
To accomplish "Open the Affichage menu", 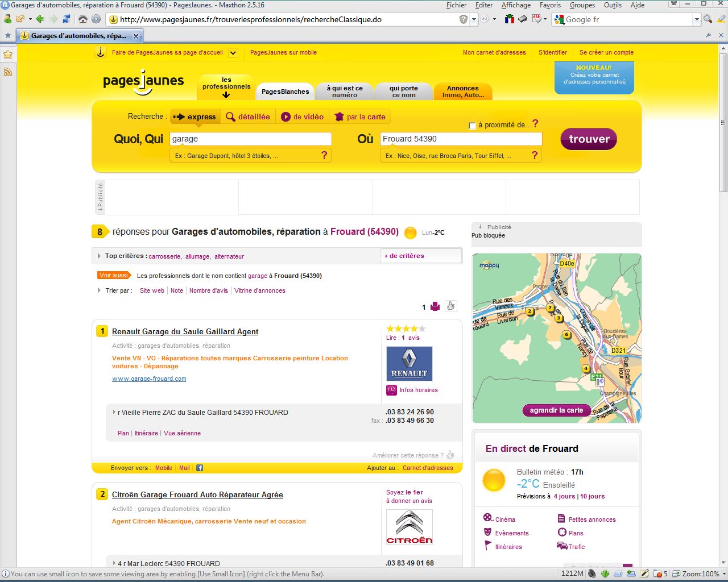I will (x=516, y=5).
